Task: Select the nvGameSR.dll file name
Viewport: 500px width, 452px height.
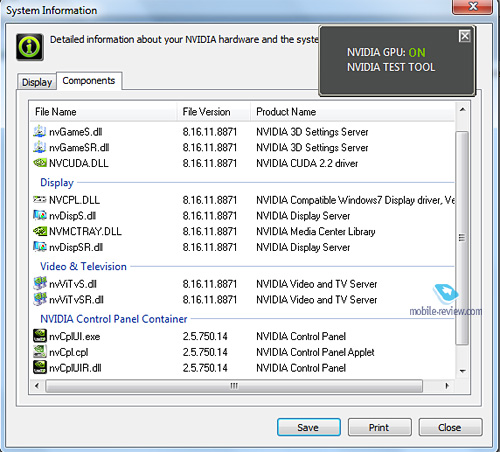Action: pyautogui.click(x=79, y=147)
